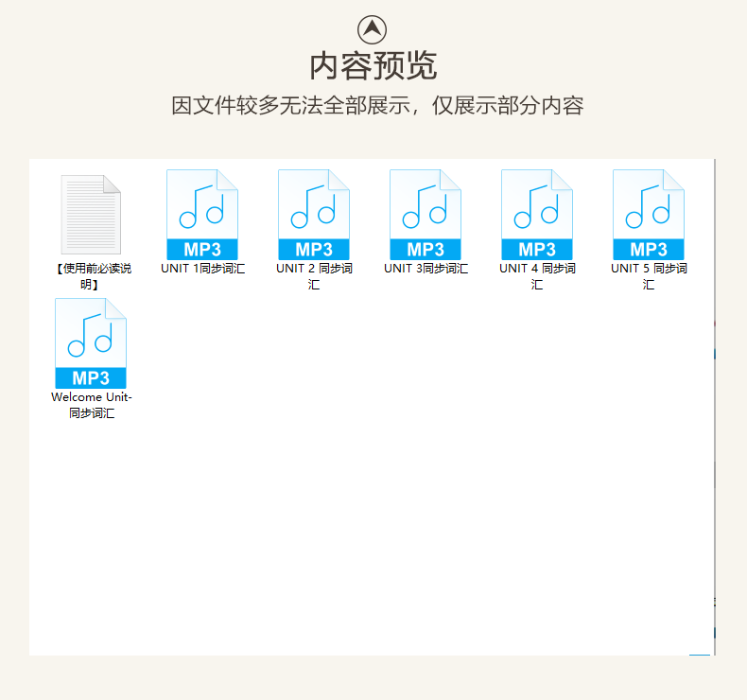Select the UNIT 3同步词汇 MP3 file icon
The height and width of the screenshot is (700, 747).
[x=426, y=215]
